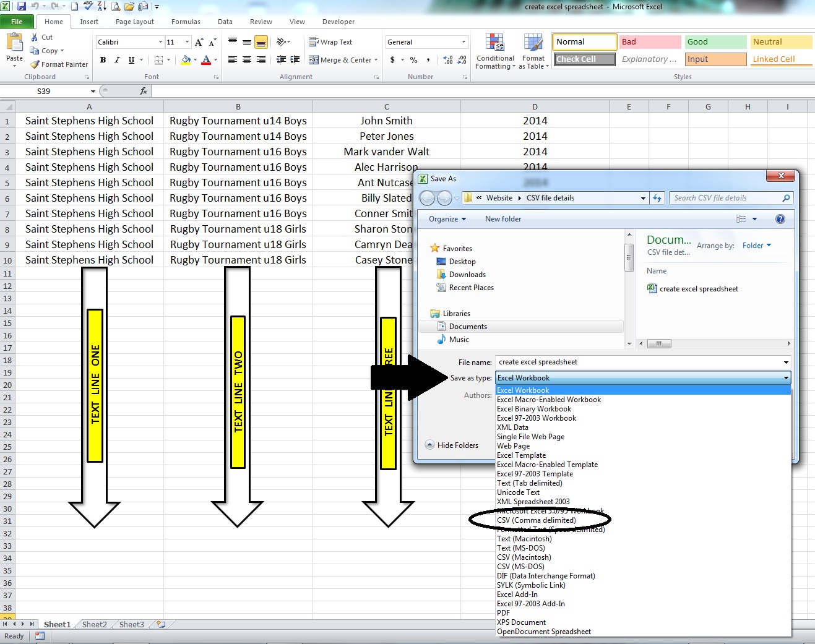The width and height of the screenshot is (815, 644).
Task: Click the help icon in Save As dialog
Action: click(780, 219)
